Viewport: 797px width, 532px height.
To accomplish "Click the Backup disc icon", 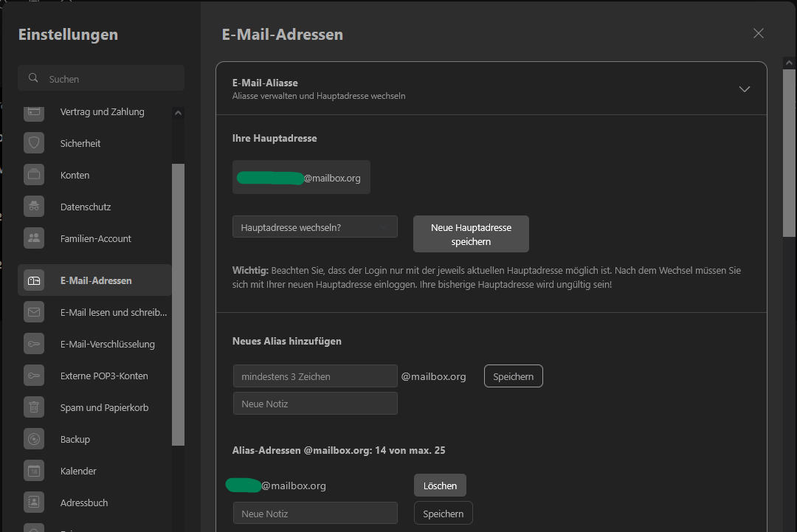I will tap(34, 439).
